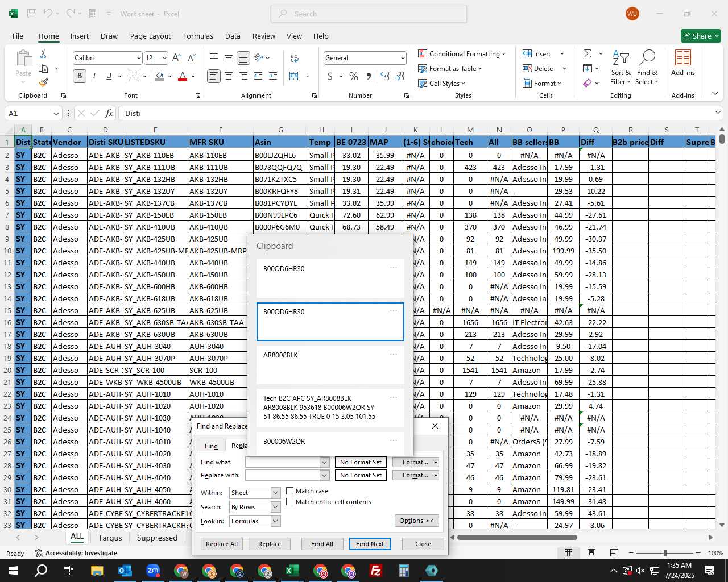The image size is (728, 582).
Task: Decrease font size with the smaller A icon
Action: [192, 58]
